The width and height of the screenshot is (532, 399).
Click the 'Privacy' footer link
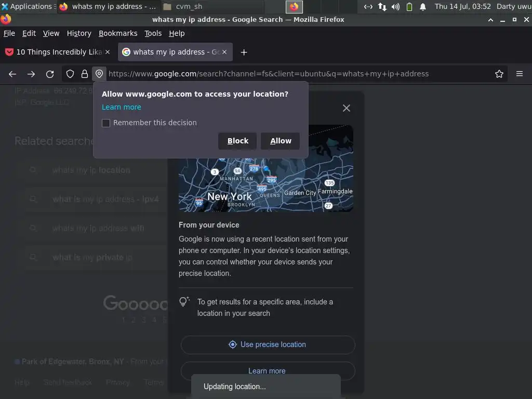tap(118, 382)
